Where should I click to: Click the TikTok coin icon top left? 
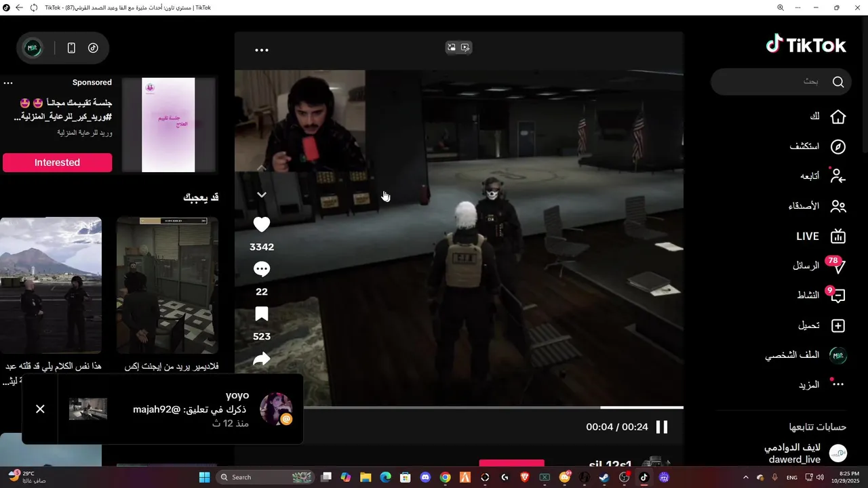coord(93,48)
